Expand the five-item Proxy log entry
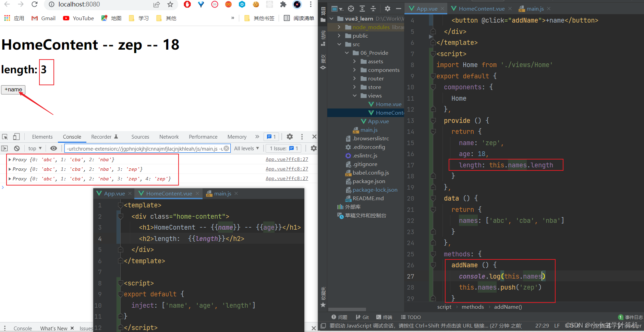The image size is (644, 332). click(10, 179)
